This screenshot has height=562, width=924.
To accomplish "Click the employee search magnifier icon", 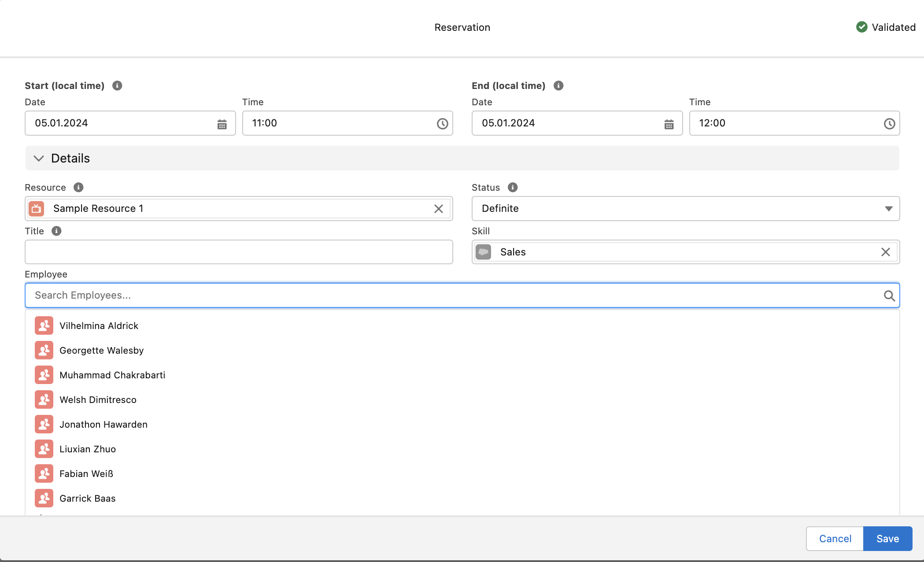I will [x=889, y=296].
